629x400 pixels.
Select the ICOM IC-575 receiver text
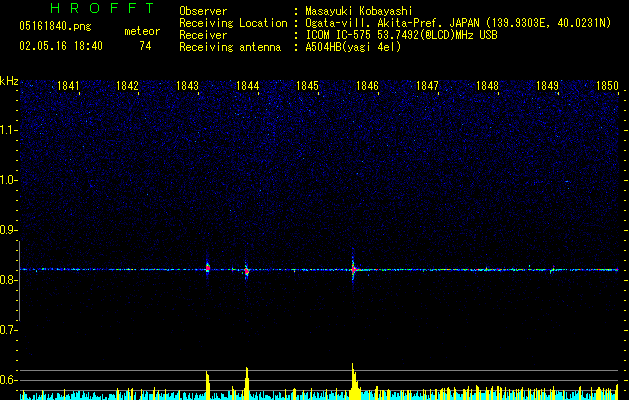point(401,35)
